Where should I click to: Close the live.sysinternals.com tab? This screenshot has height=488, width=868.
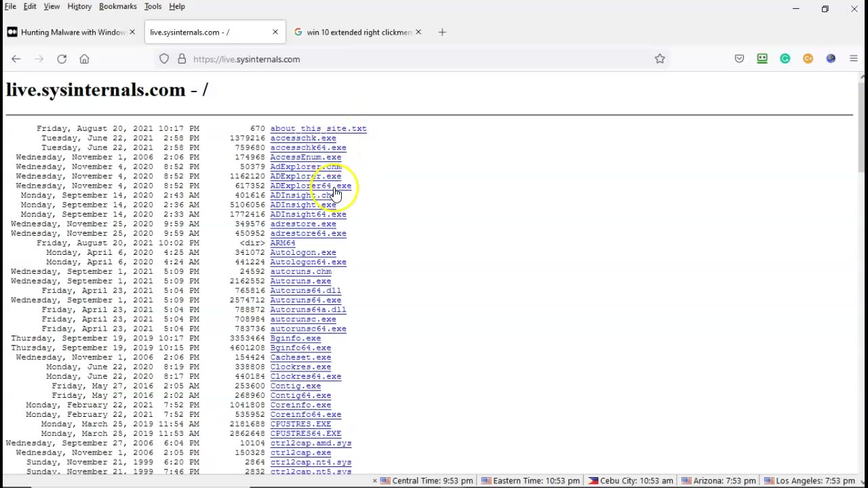coord(275,32)
